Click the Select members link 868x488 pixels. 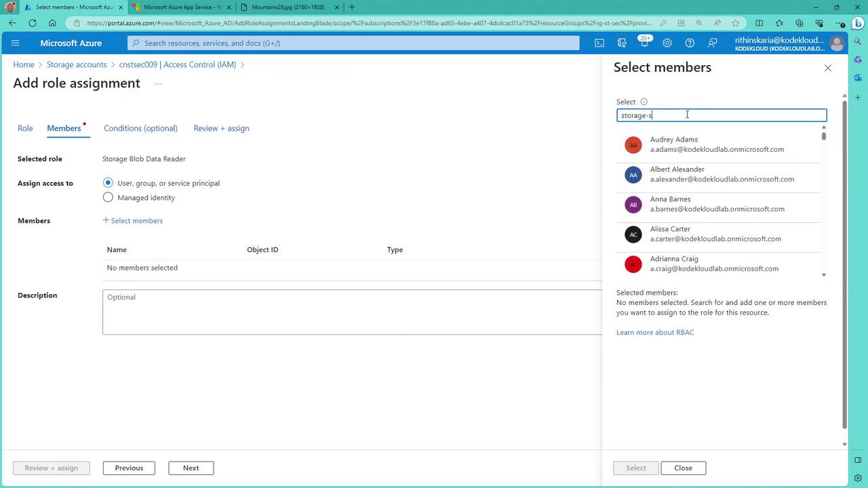(x=132, y=220)
